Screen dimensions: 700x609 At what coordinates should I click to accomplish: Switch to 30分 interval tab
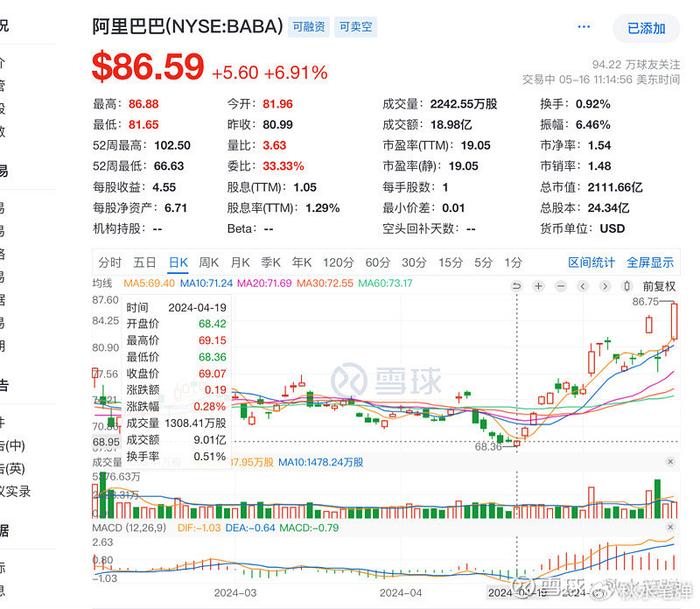pyautogui.click(x=414, y=263)
